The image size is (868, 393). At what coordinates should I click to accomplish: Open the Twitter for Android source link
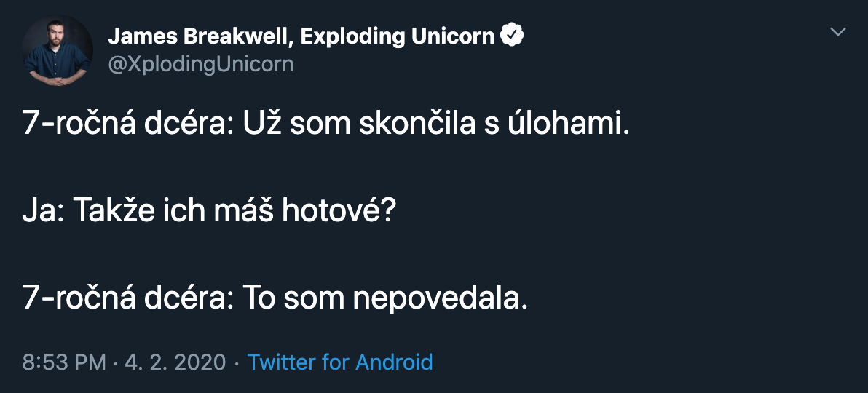point(340,362)
